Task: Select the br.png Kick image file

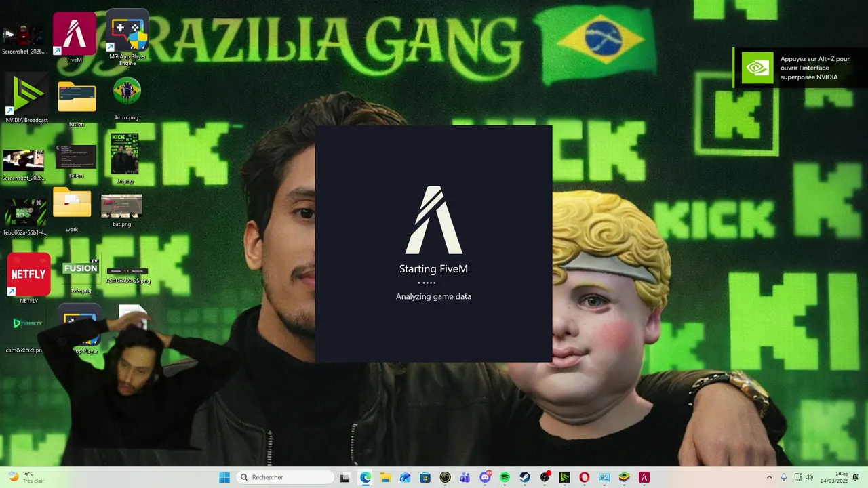Action: [125, 159]
